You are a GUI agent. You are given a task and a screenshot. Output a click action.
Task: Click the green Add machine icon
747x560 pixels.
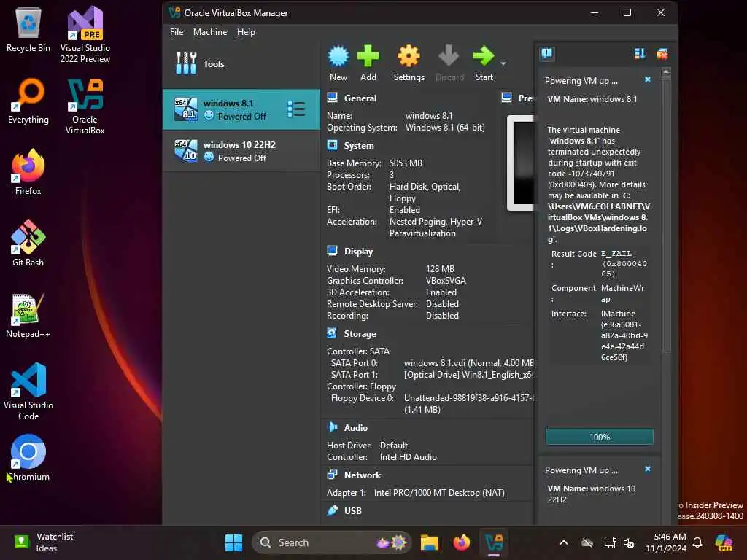coord(368,56)
